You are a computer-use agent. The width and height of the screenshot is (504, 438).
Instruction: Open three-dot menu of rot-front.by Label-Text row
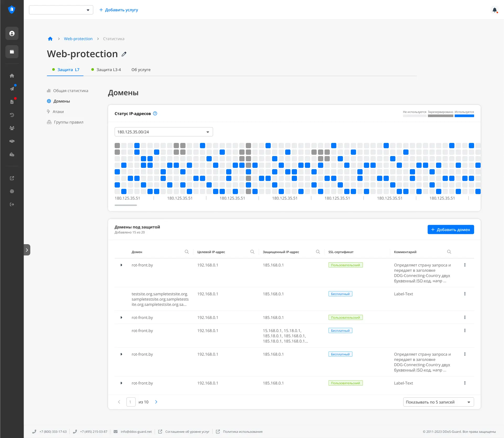click(x=465, y=383)
